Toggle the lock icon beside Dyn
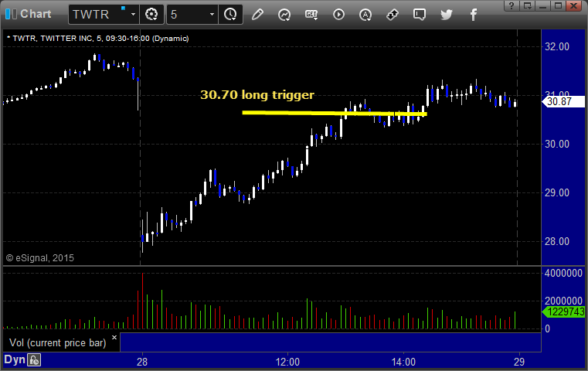This screenshot has height=371, width=588. tap(34, 360)
